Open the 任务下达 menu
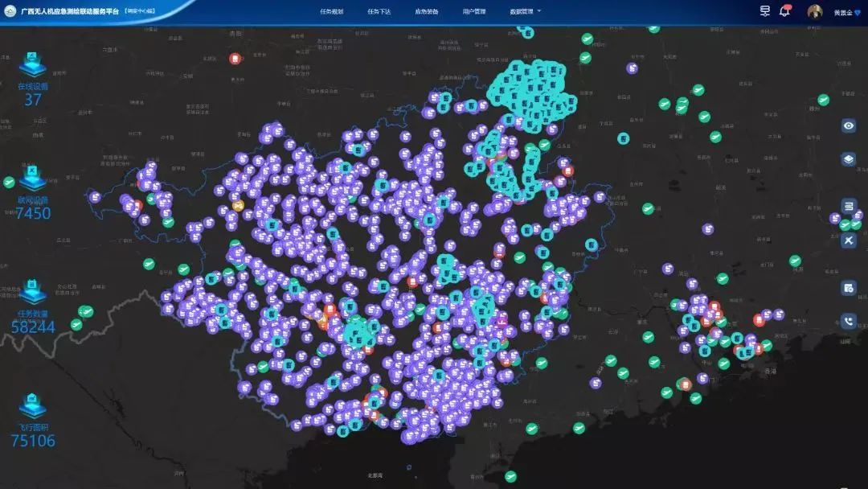 click(379, 12)
